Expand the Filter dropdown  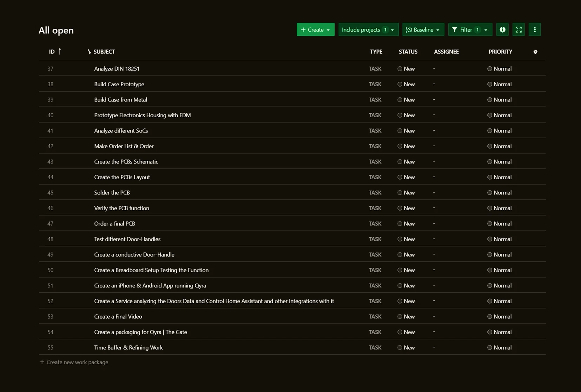coord(470,30)
